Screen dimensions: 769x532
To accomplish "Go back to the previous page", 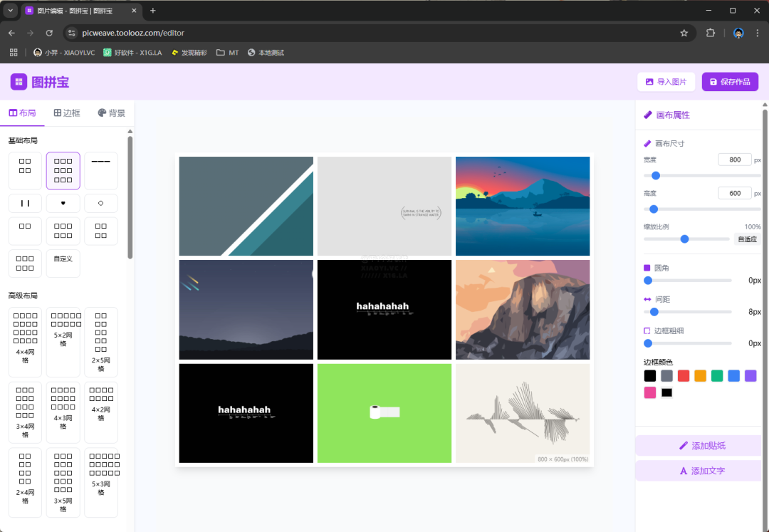I will [12, 33].
